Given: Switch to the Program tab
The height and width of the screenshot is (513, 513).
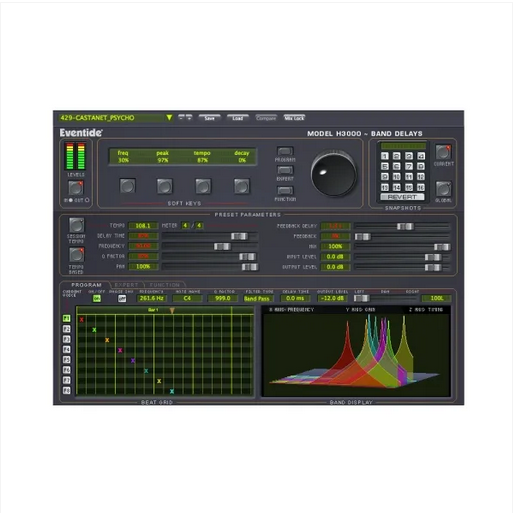Looking at the screenshot, I should pos(86,285).
